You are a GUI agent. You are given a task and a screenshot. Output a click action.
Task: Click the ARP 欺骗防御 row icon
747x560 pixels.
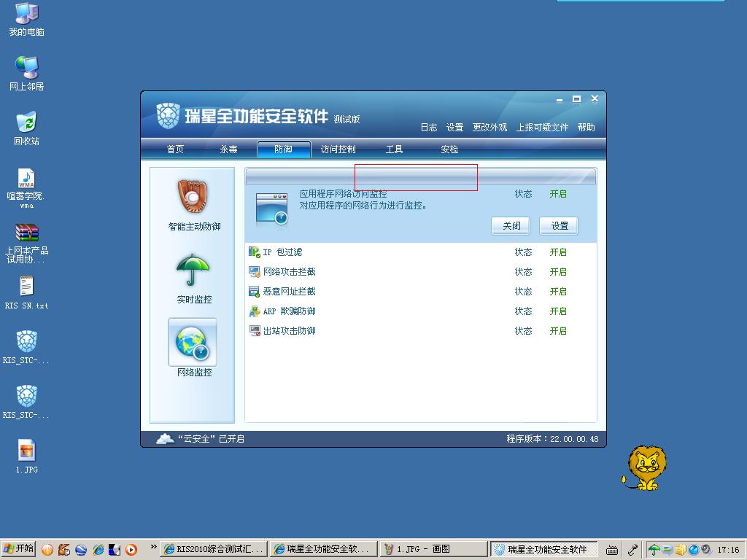255,311
